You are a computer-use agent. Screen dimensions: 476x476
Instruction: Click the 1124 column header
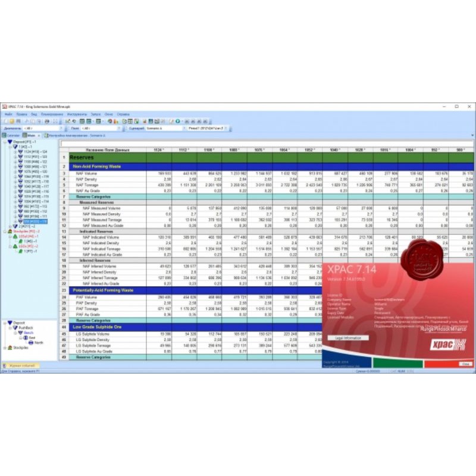159,150
